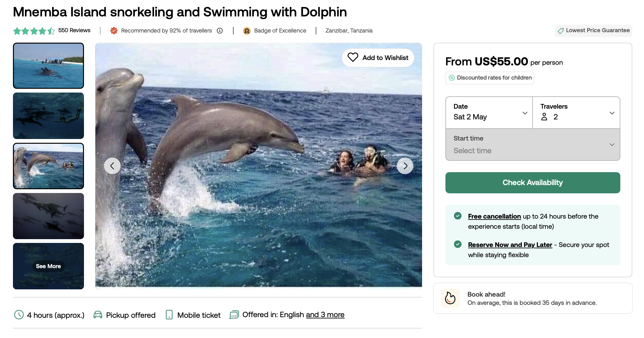This screenshot has width=644, height=338.
Task: Go to next photo with right arrow
Action: (405, 166)
